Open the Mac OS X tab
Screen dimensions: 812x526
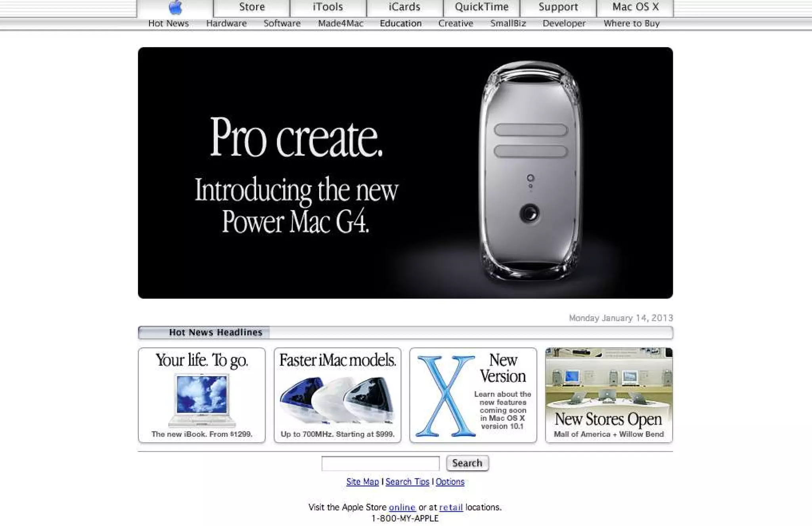pos(635,8)
